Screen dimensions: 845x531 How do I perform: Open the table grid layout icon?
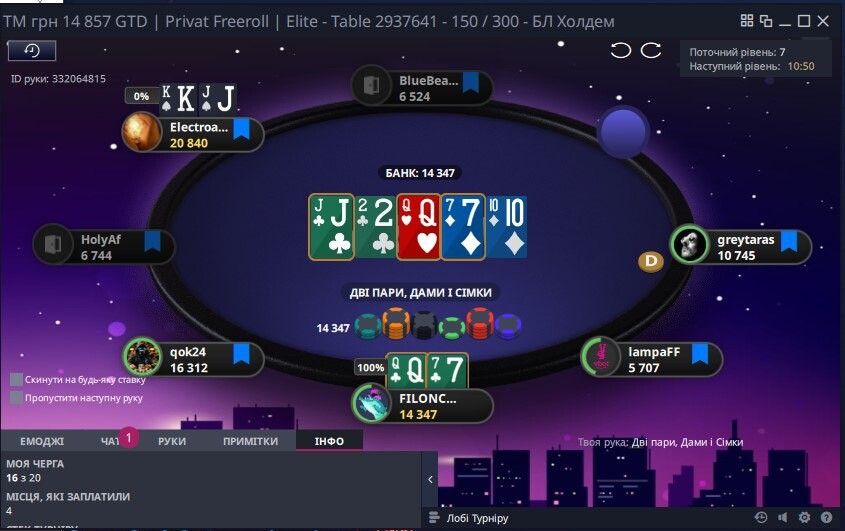click(x=747, y=21)
